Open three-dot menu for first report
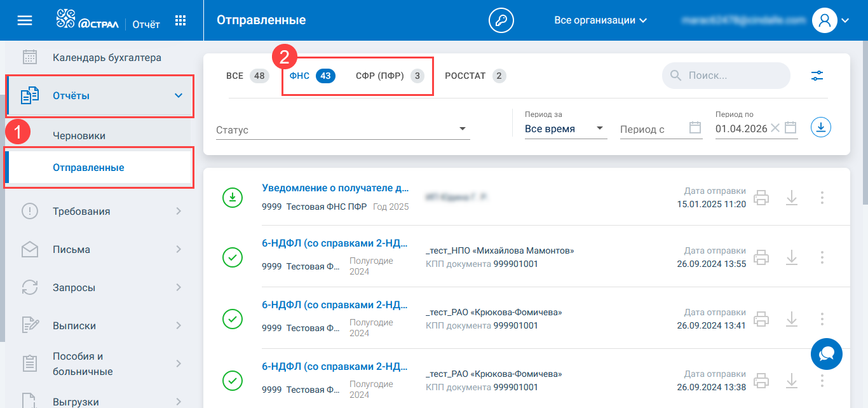 coord(822,198)
